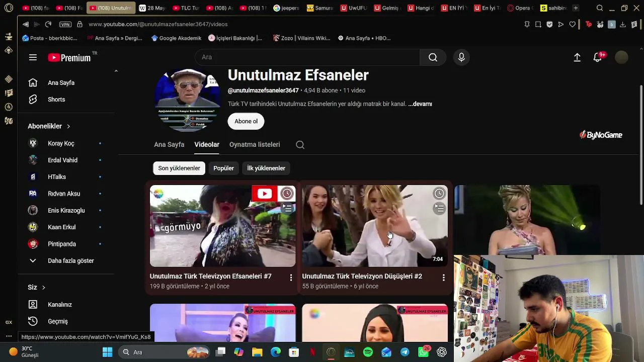Open the Düşüşleri #2 video thumbnail
This screenshot has height=362, width=644.
click(375, 226)
